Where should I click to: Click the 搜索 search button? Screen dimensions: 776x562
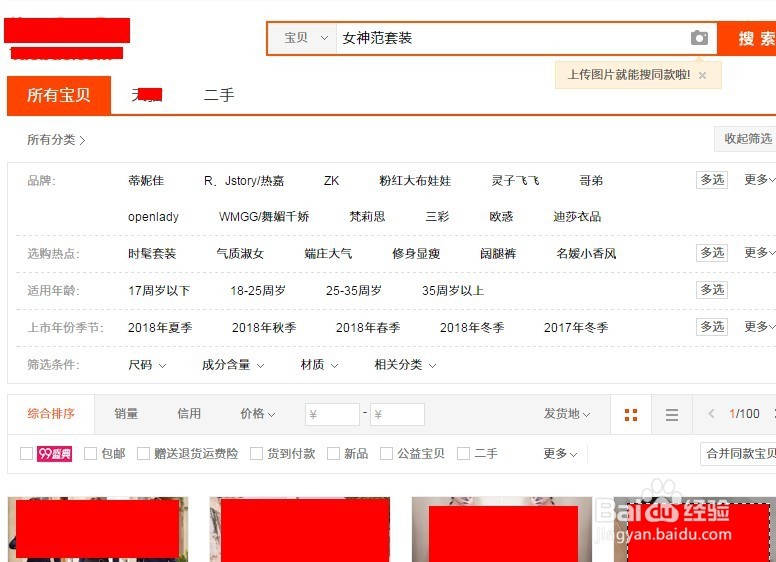point(747,39)
